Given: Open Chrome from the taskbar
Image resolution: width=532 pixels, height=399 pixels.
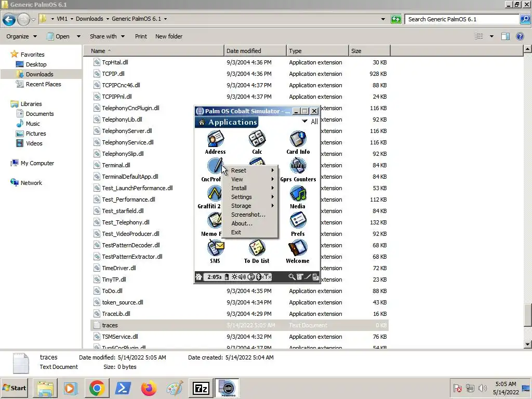Looking at the screenshot, I should click(x=97, y=388).
